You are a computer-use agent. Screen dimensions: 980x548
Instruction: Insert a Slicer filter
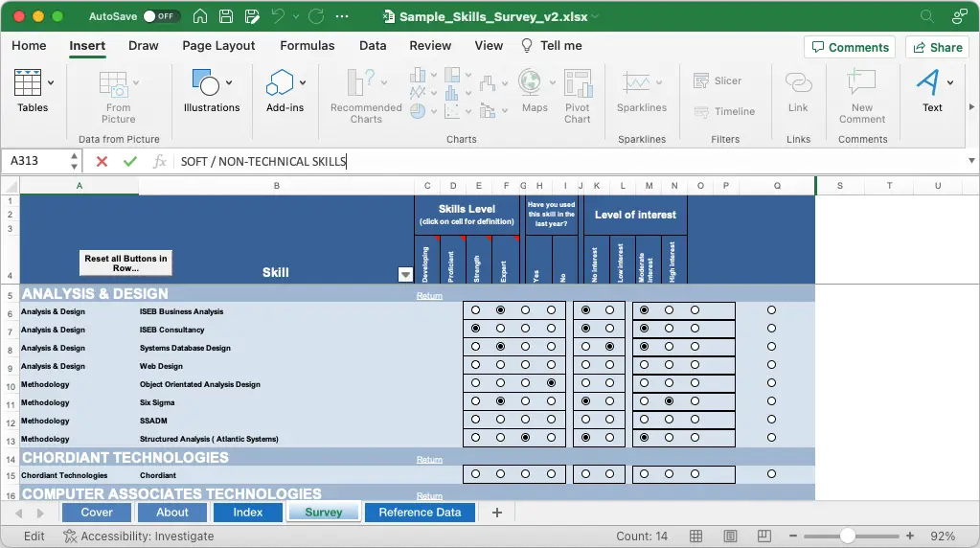pos(717,80)
